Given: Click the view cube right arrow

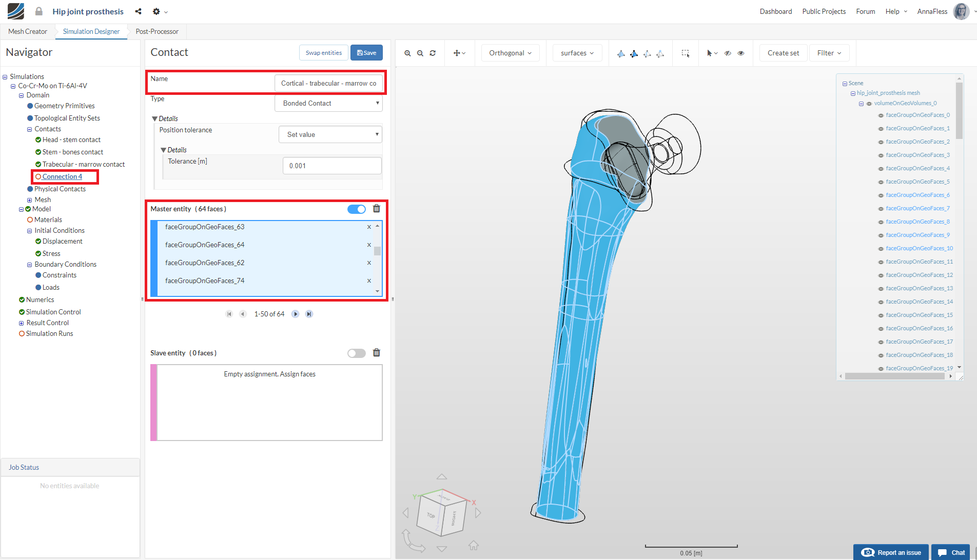Looking at the screenshot, I should point(478,513).
